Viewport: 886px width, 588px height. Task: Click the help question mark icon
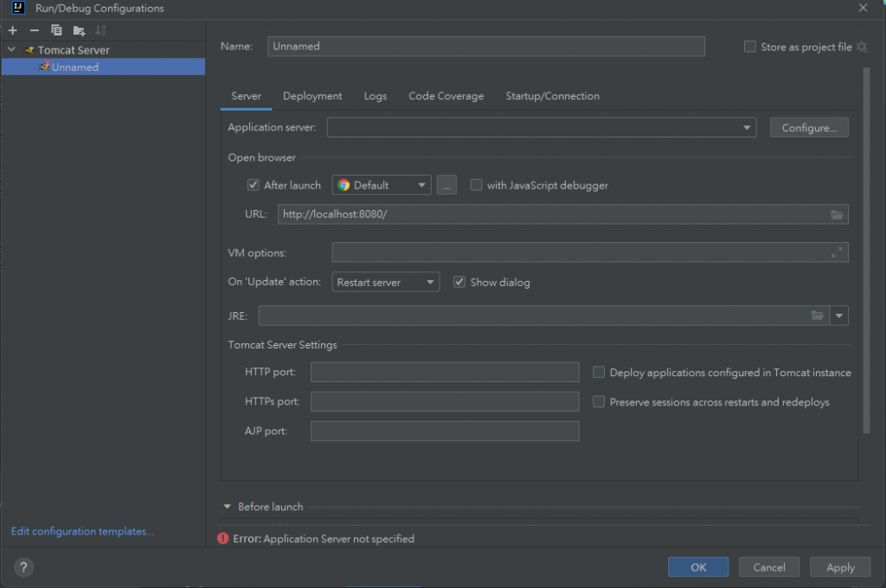[x=23, y=567]
